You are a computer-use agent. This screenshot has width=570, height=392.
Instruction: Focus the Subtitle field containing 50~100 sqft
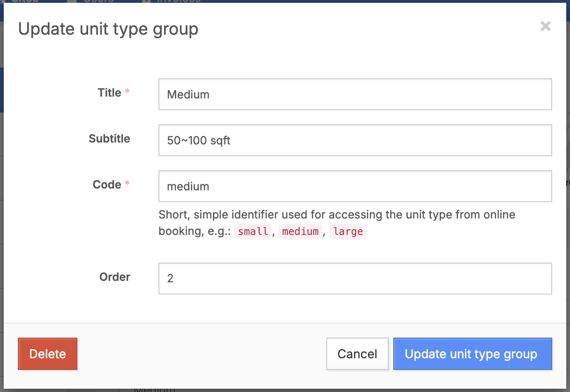[x=355, y=140]
